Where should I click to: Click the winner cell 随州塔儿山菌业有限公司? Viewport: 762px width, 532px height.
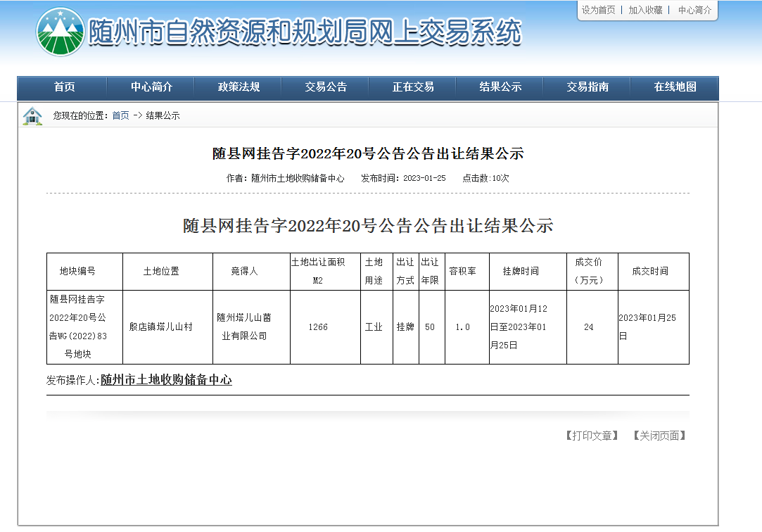tap(244, 327)
